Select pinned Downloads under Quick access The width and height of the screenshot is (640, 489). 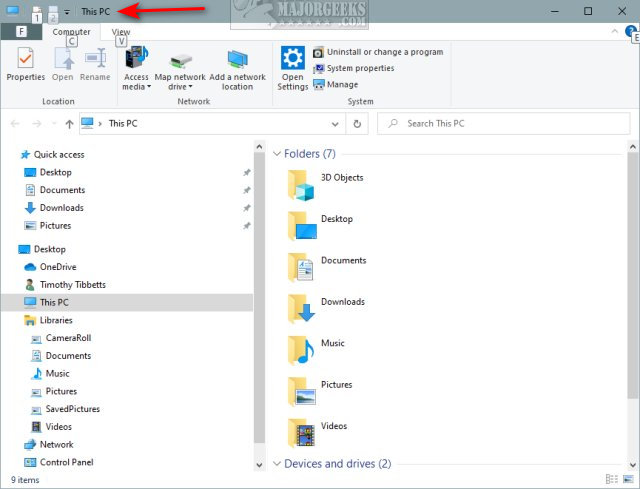[61, 208]
